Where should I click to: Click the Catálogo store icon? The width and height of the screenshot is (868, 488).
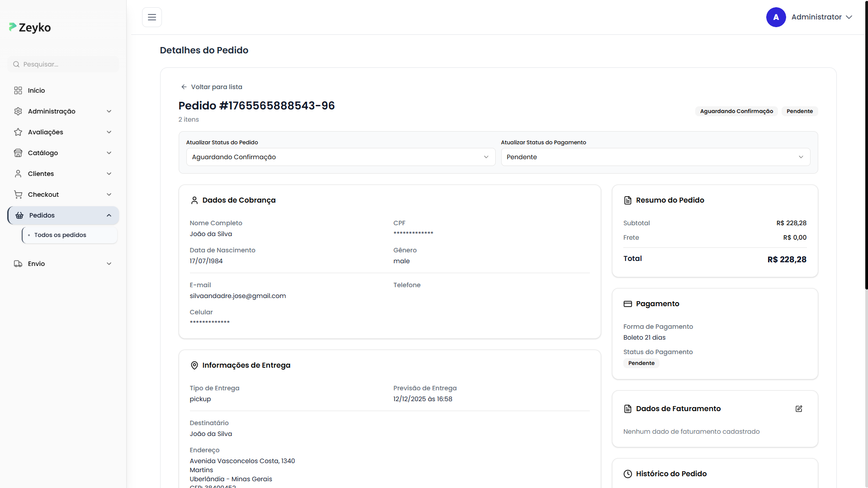[18, 153]
